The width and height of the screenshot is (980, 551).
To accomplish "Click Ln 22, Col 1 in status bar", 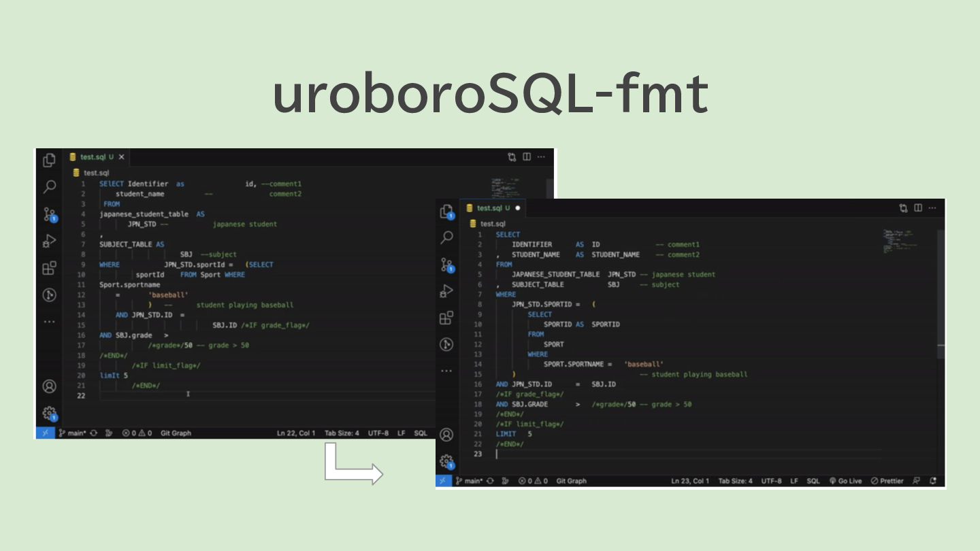I will click(x=296, y=433).
